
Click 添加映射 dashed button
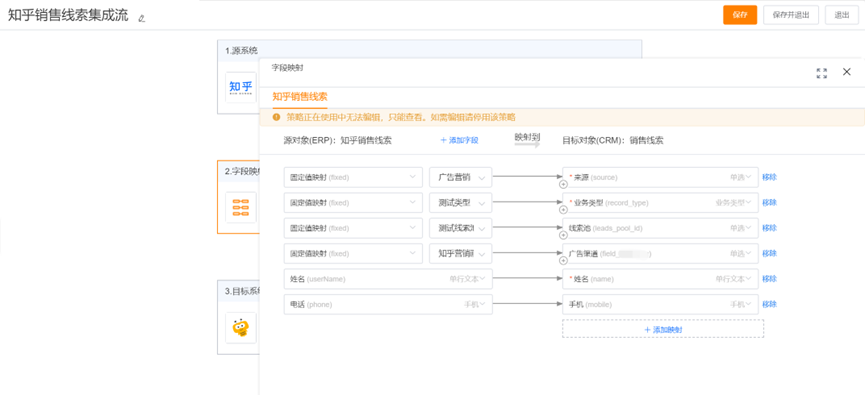[663, 329]
